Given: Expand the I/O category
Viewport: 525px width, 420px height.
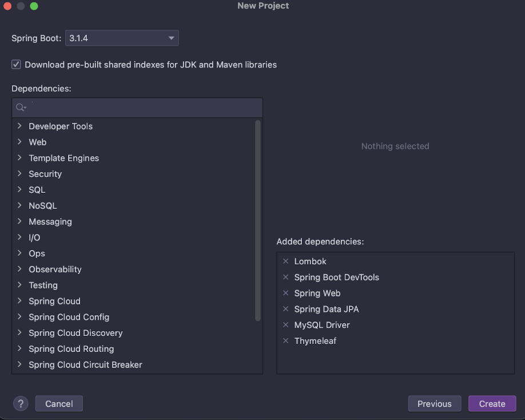Looking at the screenshot, I should coord(19,237).
